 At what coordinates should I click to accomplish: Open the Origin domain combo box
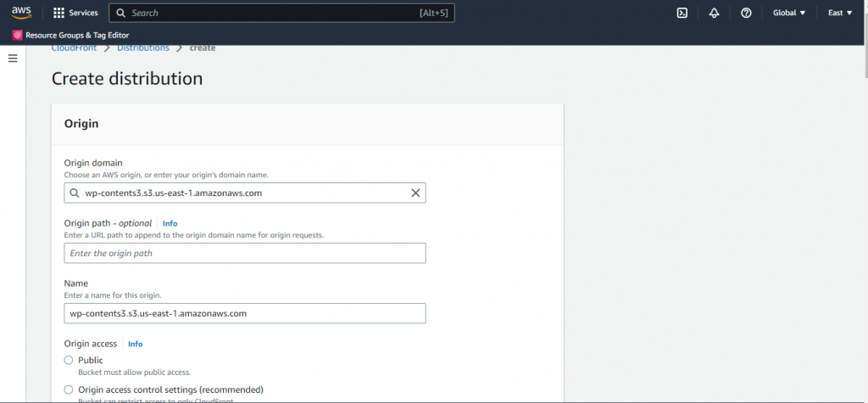[245, 193]
